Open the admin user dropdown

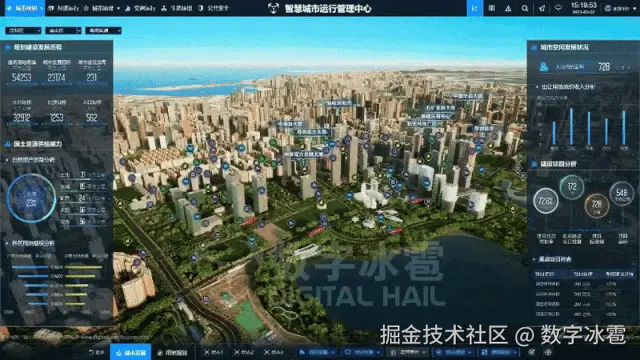[620, 8]
